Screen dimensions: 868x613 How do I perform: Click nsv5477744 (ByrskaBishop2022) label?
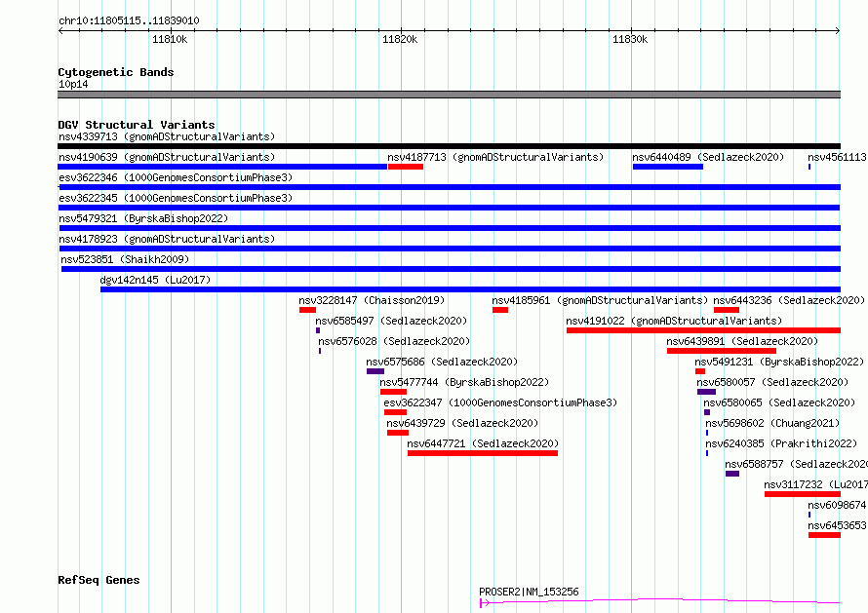coord(464,382)
